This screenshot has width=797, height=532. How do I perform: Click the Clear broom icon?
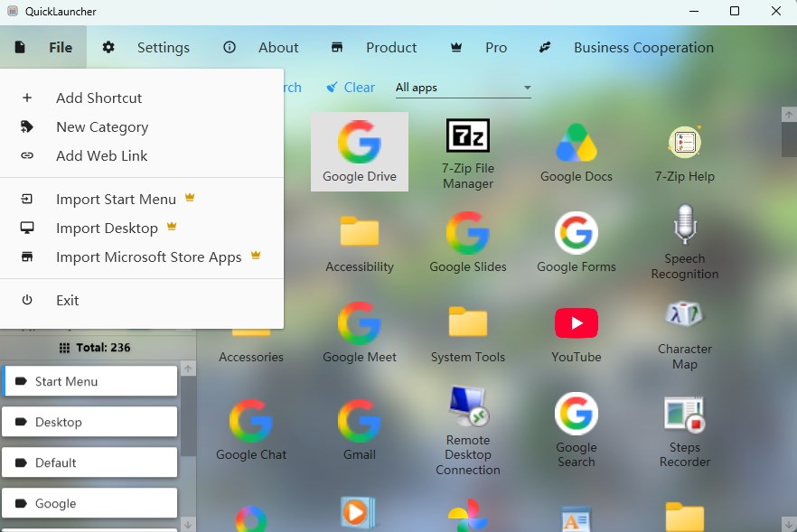[x=332, y=88]
